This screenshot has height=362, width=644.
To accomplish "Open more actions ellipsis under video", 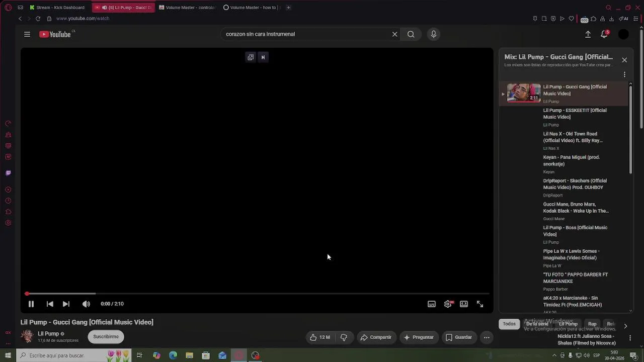I will click(487, 337).
